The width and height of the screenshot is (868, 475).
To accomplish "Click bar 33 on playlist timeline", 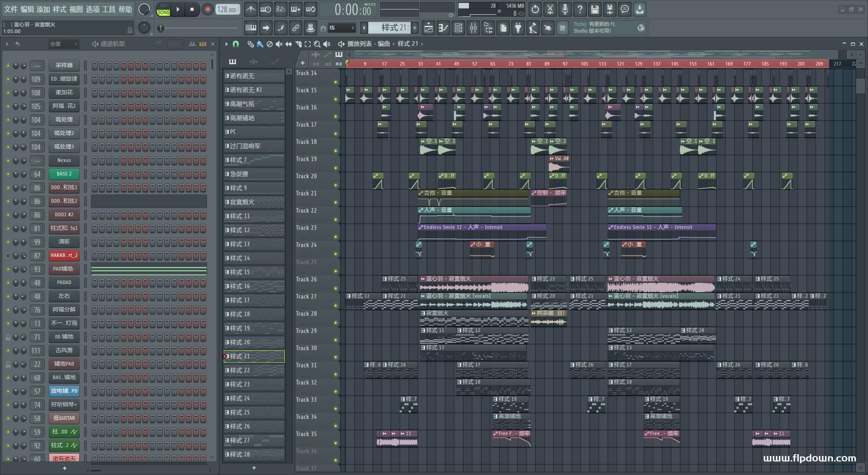I will point(420,64).
